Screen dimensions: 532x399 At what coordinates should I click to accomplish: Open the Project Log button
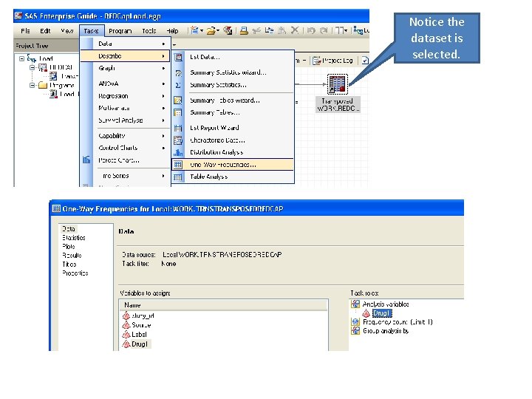(x=332, y=61)
